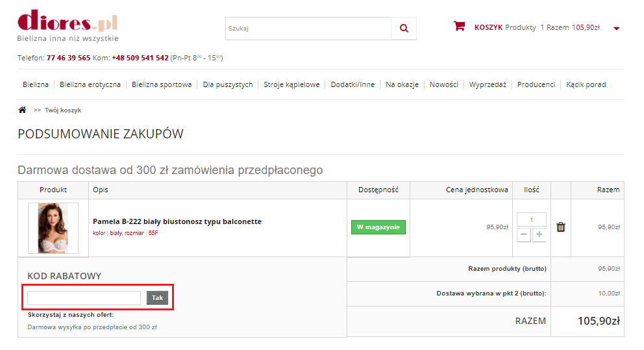Increase quantity with the plus button

pyautogui.click(x=539, y=234)
